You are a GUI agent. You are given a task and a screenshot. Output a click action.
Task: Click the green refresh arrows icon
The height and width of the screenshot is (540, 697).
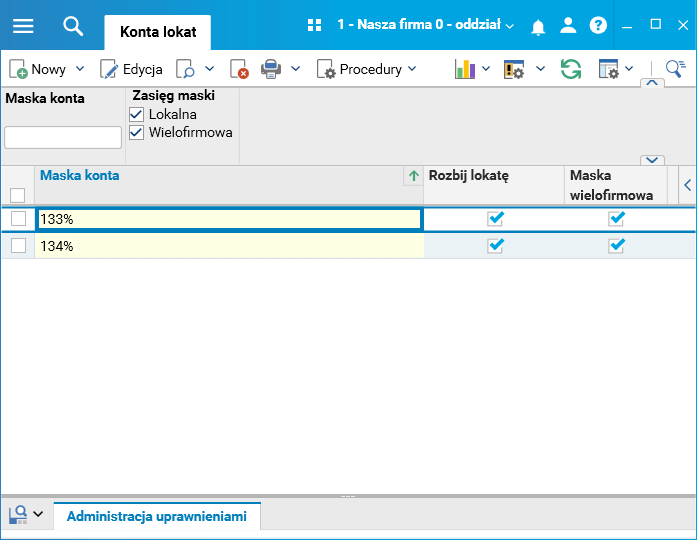(571, 69)
